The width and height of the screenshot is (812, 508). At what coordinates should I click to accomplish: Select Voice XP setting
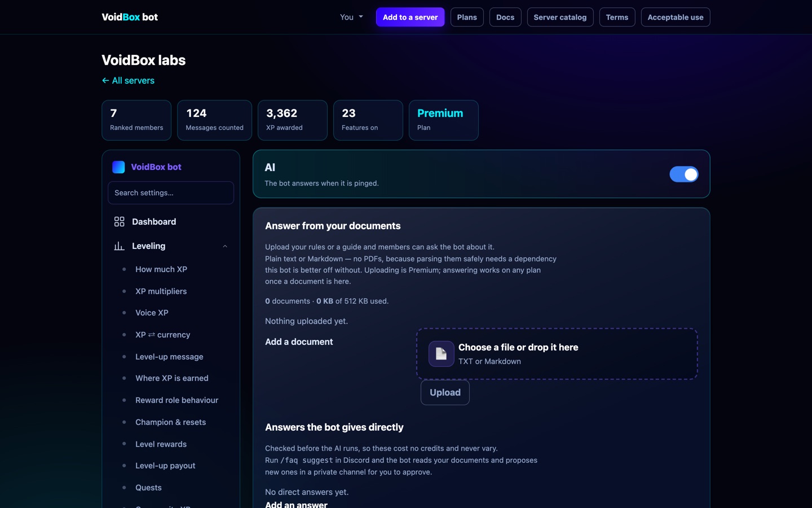[x=152, y=313]
